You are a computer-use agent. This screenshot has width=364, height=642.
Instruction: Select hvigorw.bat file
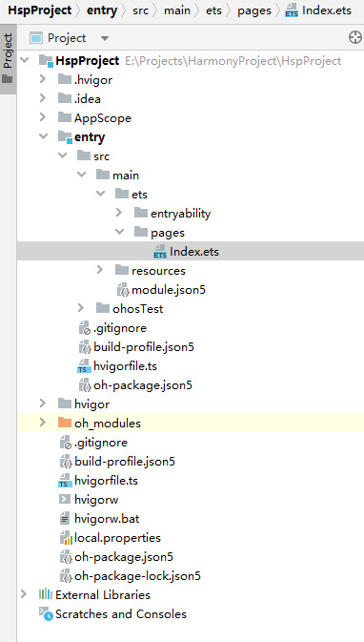(107, 519)
